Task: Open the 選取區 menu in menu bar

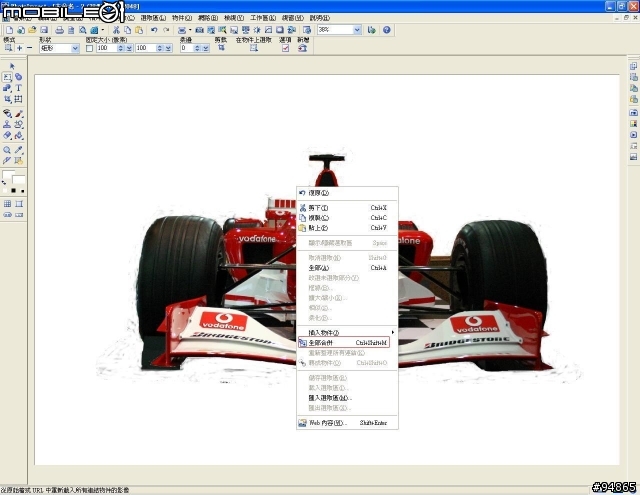Action: pyautogui.click(x=153, y=18)
